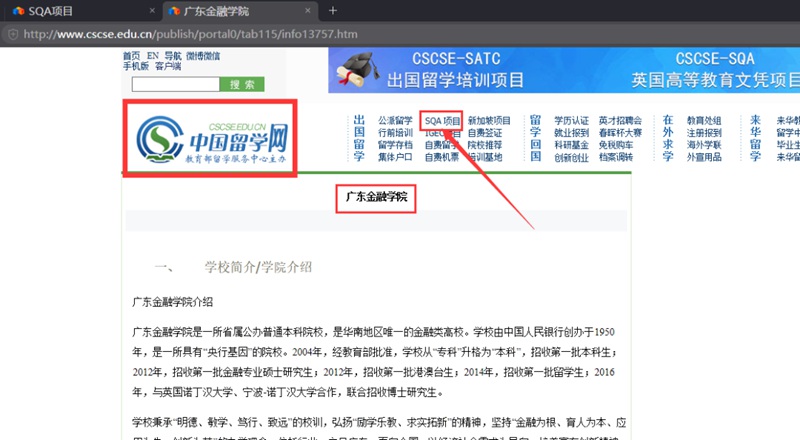Open the 在外求学 vertical category heading

(x=667, y=138)
